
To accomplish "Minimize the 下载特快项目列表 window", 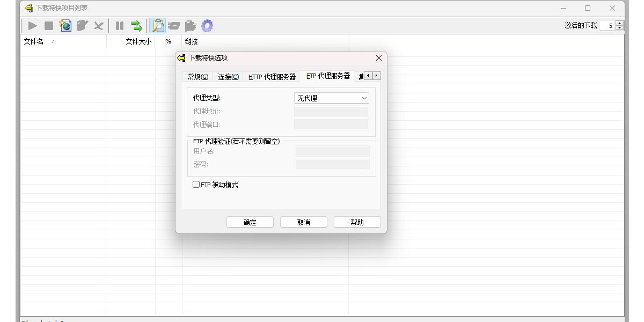I will tap(563, 8).
